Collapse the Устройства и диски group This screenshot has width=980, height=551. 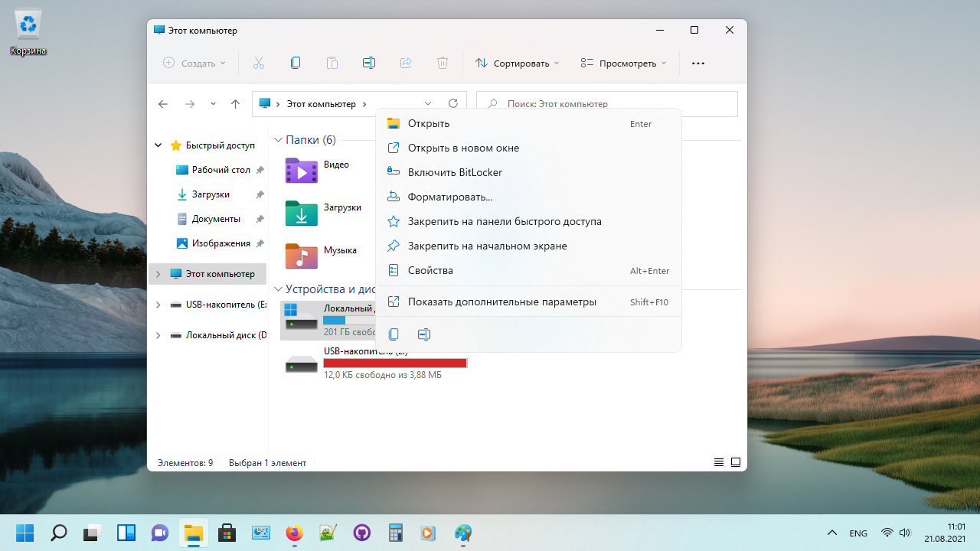tap(278, 289)
